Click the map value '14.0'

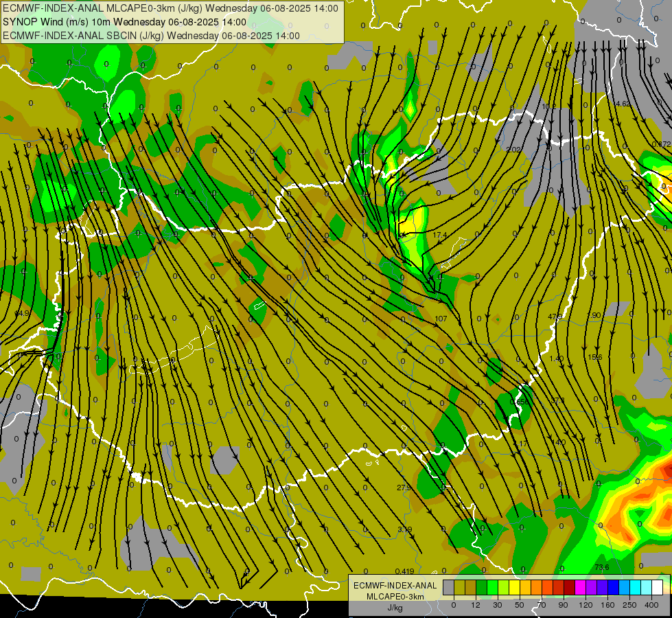[x=559, y=442]
